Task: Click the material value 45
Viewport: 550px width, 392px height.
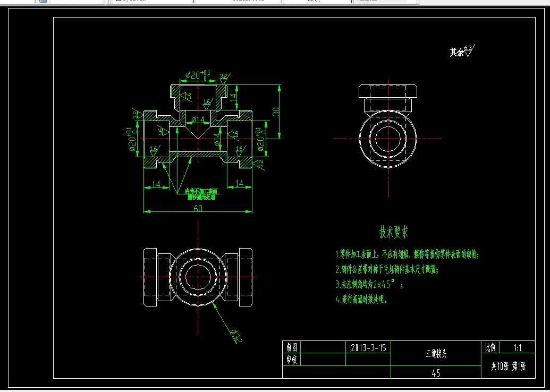Action: click(x=436, y=373)
